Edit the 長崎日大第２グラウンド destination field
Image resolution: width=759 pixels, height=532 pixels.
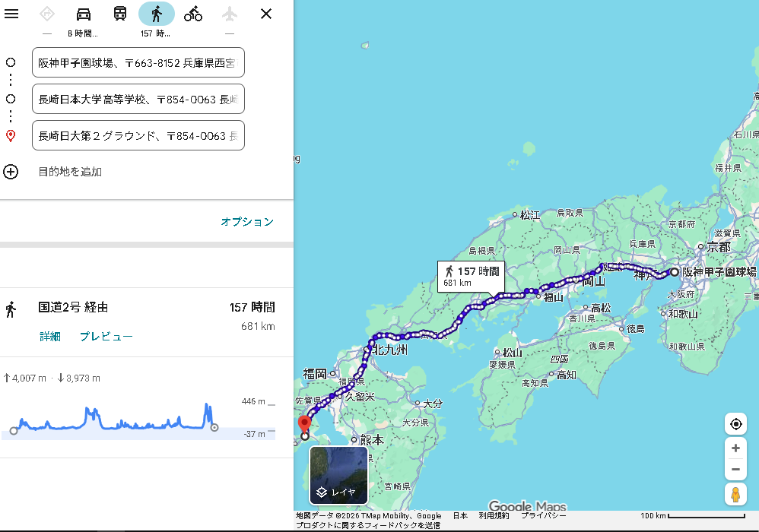click(138, 135)
